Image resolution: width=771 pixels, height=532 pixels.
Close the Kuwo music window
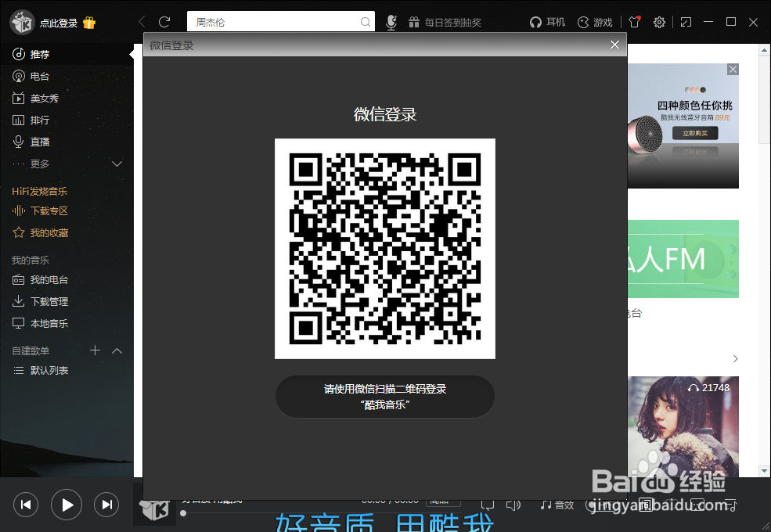click(x=753, y=22)
